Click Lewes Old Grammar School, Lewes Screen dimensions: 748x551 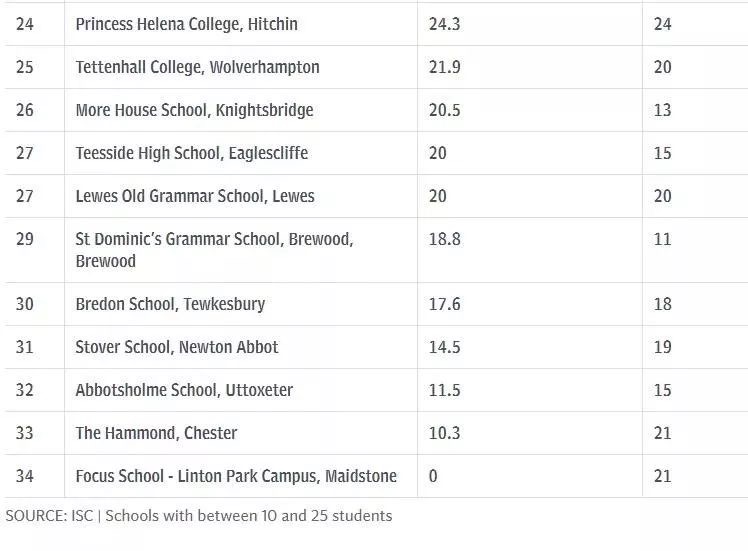coord(194,196)
